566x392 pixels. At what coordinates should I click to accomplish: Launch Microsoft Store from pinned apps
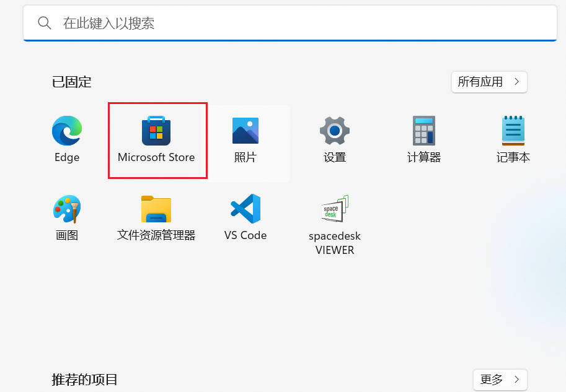156,131
